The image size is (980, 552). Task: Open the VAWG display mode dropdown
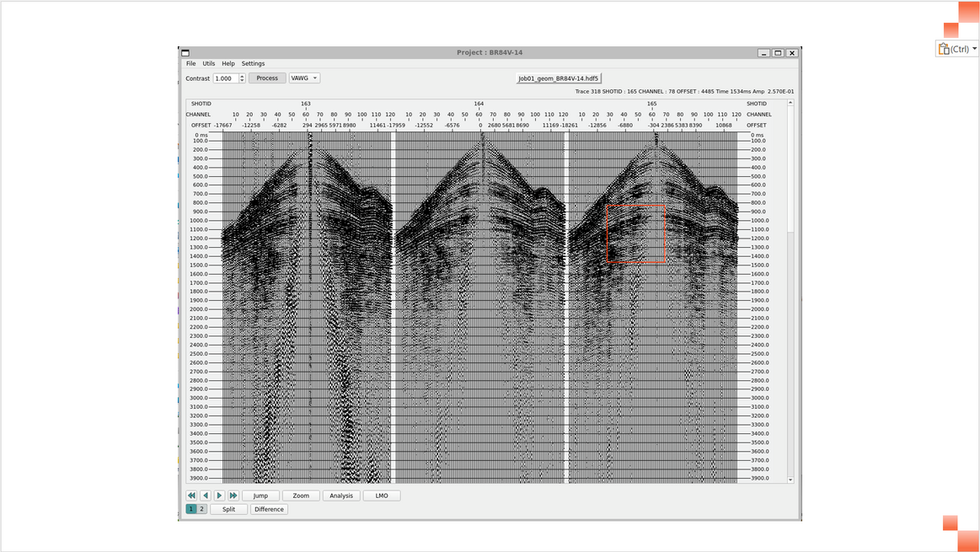pyautogui.click(x=304, y=78)
